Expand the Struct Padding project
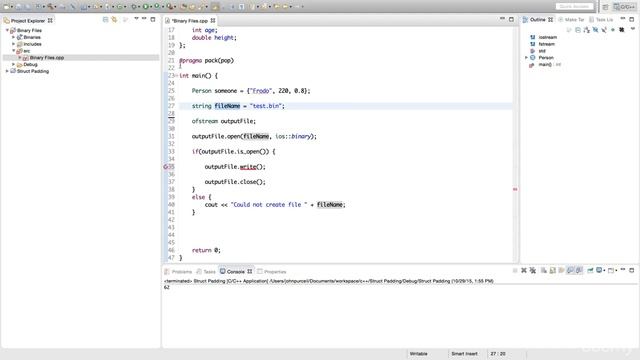This screenshot has width=640, height=360. (x=7, y=71)
